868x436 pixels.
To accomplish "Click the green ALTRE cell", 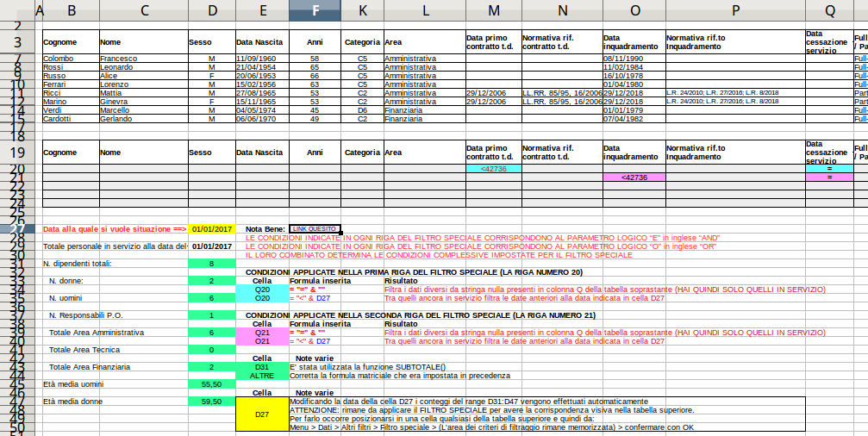I will pyautogui.click(x=262, y=376).
